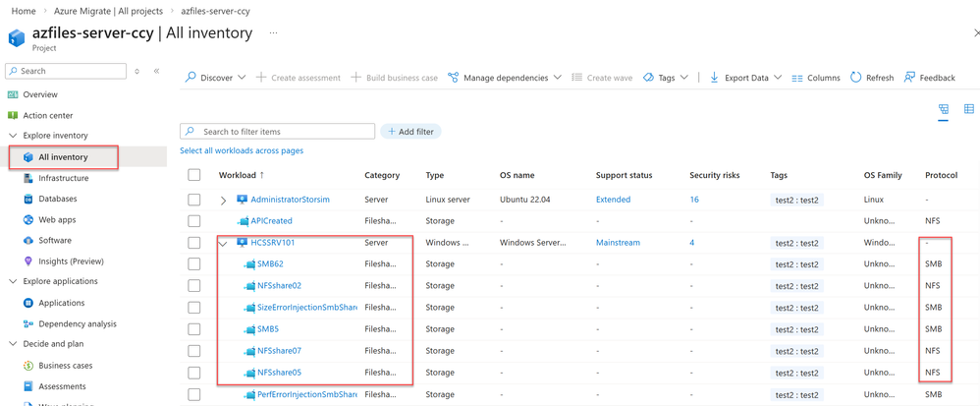Open Web apps in sidebar
The height and width of the screenshot is (406, 980).
coord(57,219)
